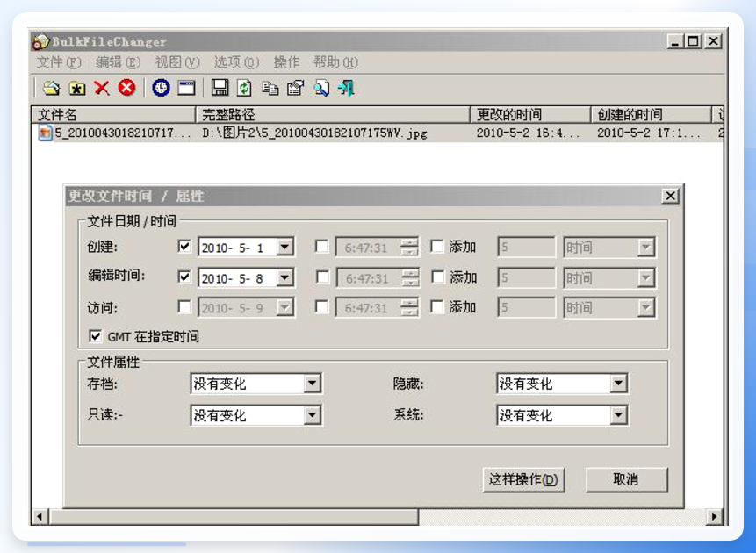Check 添加 in the 创建 row
Screen dimensions: 756x553
click(436, 247)
